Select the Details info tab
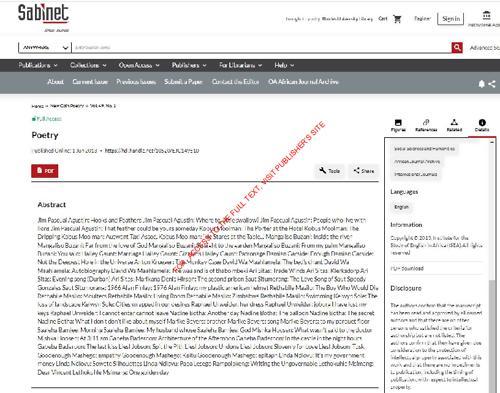 [482, 125]
